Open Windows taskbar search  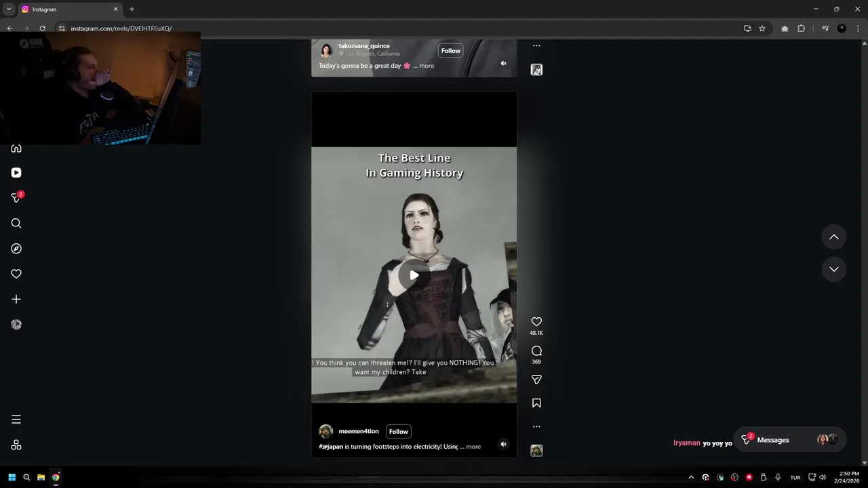click(x=26, y=477)
